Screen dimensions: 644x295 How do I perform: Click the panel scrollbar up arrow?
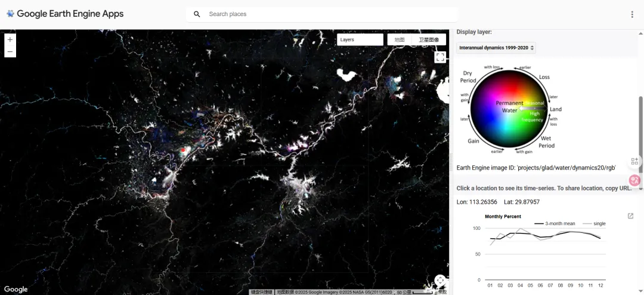(640, 33)
